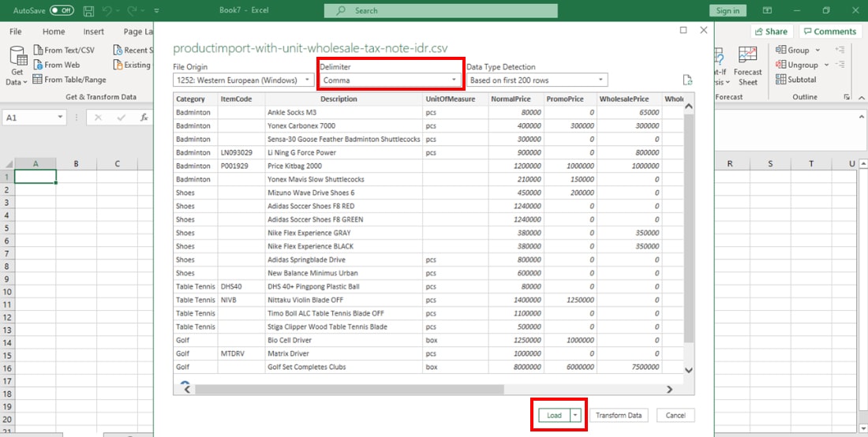Viewport: 868px width, 437px height.
Task: Click preview vertical scrollbar up arrow
Action: click(x=689, y=106)
